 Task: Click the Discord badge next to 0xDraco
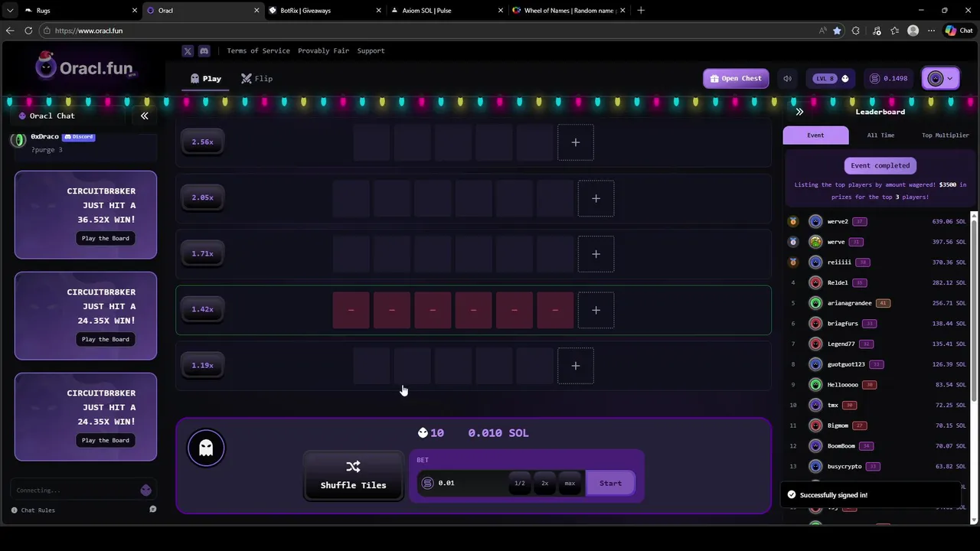click(78, 137)
